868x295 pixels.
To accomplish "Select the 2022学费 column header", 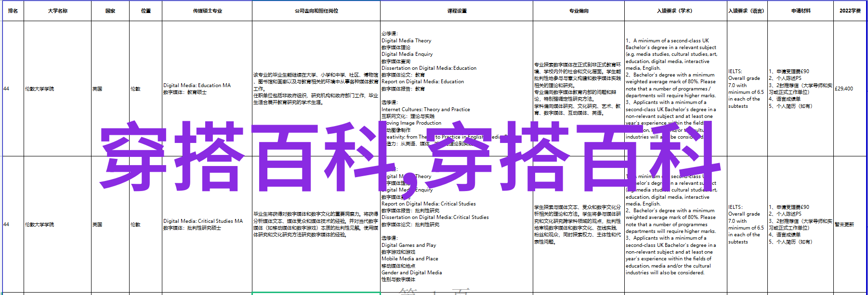I will pos(850,11).
